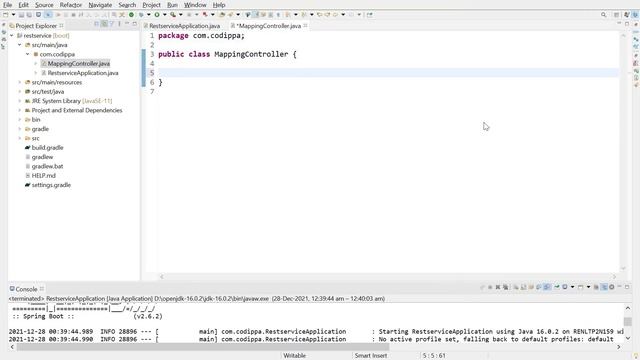This screenshot has width=640, height=360.
Task: Expand the gradle folder
Action: point(20,129)
